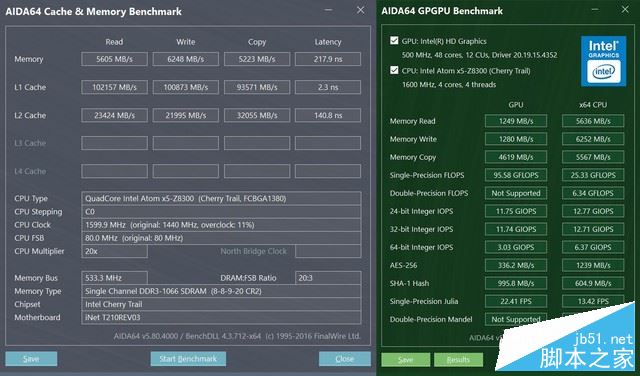Image resolution: width=640 pixels, height=376 pixels.
Task: Click CPU Single-Precision 25.33 GFLOPS
Action: pos(593,175)
